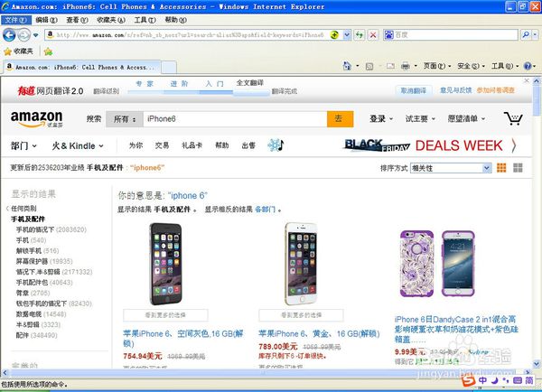
Task: Click the green Refresh arrows button
Action: click(360, 35)
